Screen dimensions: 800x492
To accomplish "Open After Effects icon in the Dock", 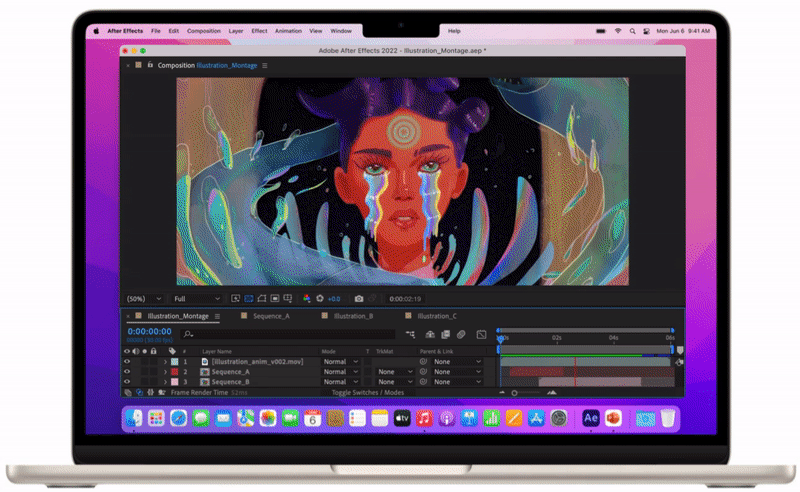I will [x=591, y=419].
